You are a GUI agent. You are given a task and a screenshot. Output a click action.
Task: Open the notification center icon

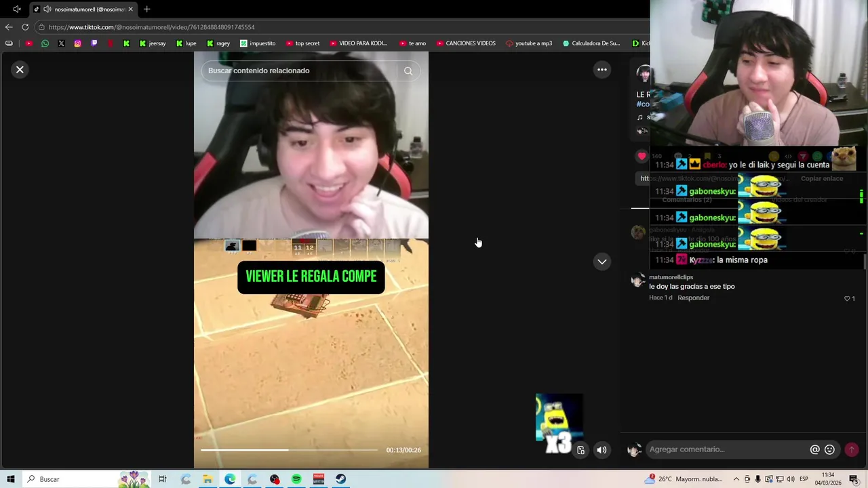point(854,479)
